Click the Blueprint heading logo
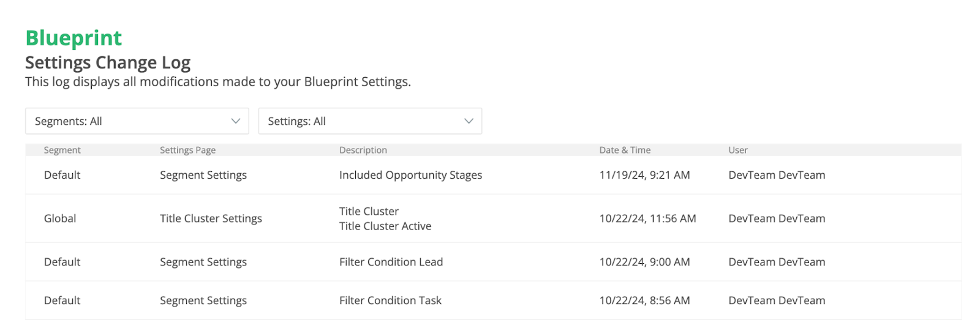Image resolution: width=980 pixels, height=320 pixels. (73, 38)
